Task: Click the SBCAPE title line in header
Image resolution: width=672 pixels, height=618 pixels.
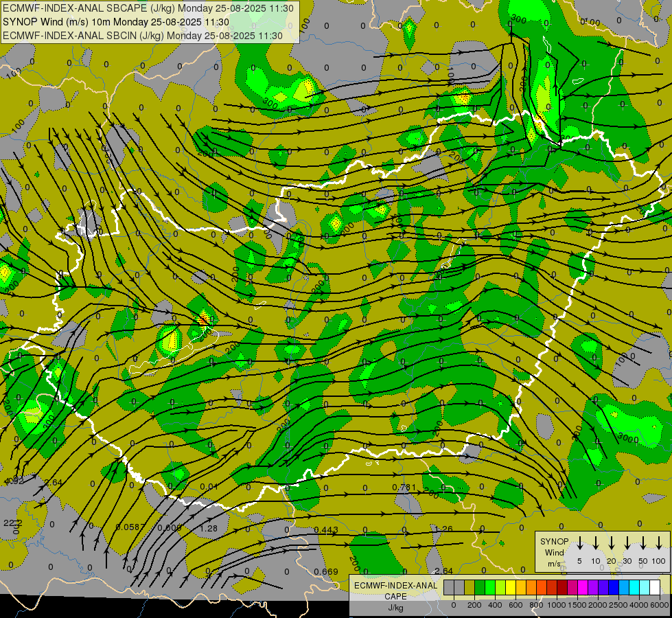Action: pos(148,8)
